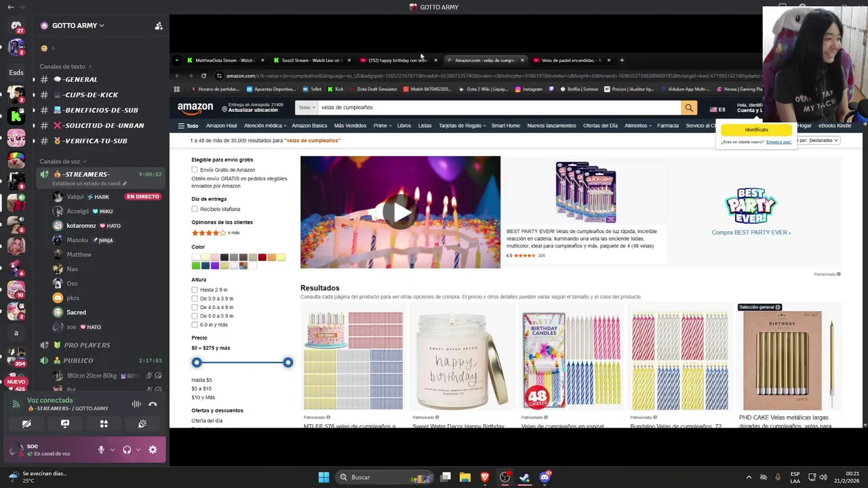Disconnect from voice with hang-up icon
Viewport: 868px width, 488px height.
pos(153,404)
